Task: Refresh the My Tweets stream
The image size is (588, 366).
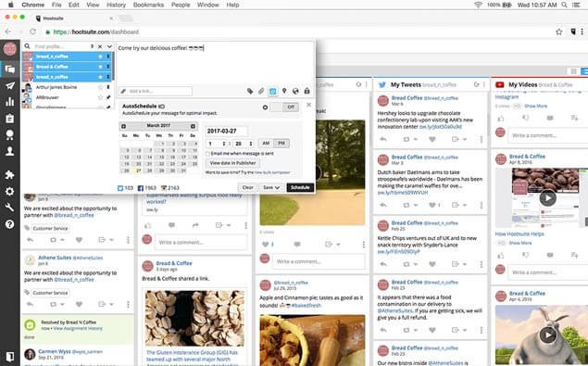Action: [476, 85]
